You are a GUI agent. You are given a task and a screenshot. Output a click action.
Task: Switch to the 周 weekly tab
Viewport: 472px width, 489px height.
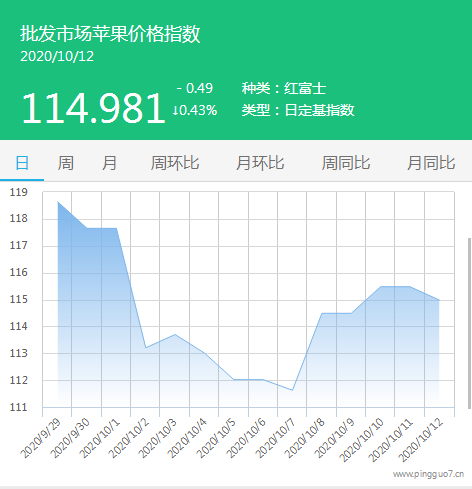tap(65, 163)
